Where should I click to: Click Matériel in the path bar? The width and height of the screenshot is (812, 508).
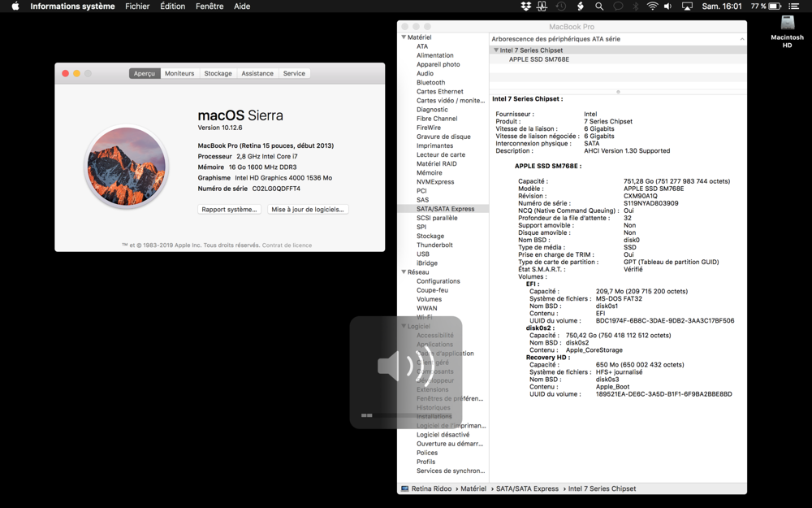[473, 488]
